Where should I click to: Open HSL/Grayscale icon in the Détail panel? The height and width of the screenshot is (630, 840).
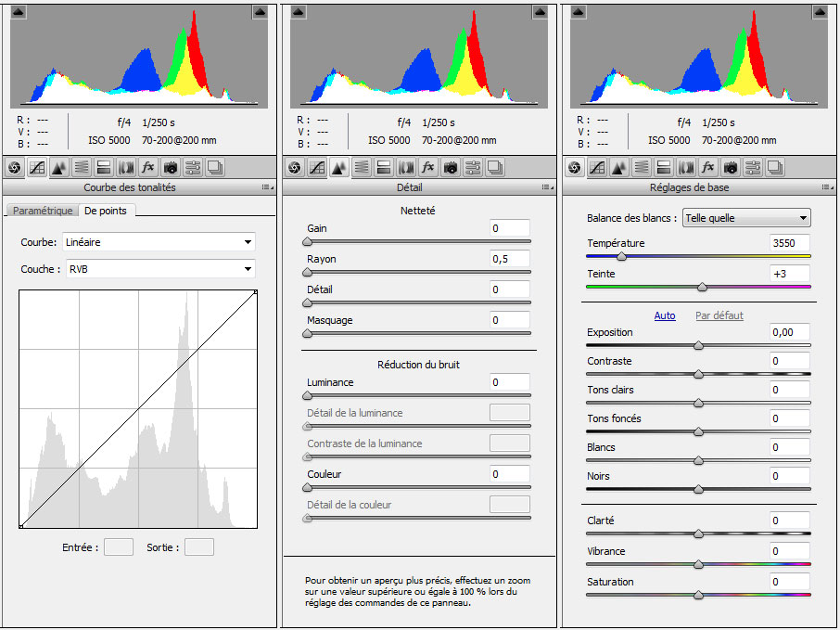362,168
